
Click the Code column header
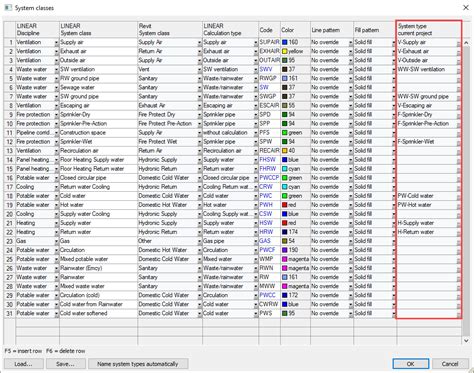pos(269,30)
